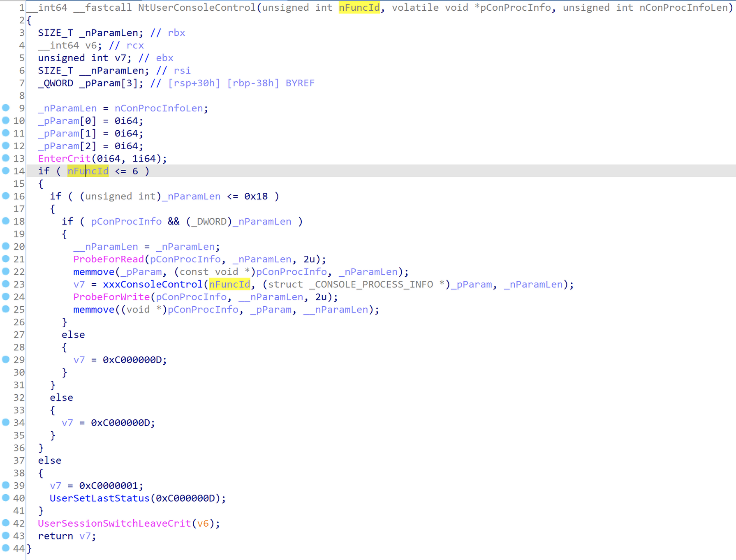This screenshot has width=736, height=560.
Task: Toggle breakpoint dot on line 16
Action: 6,196
